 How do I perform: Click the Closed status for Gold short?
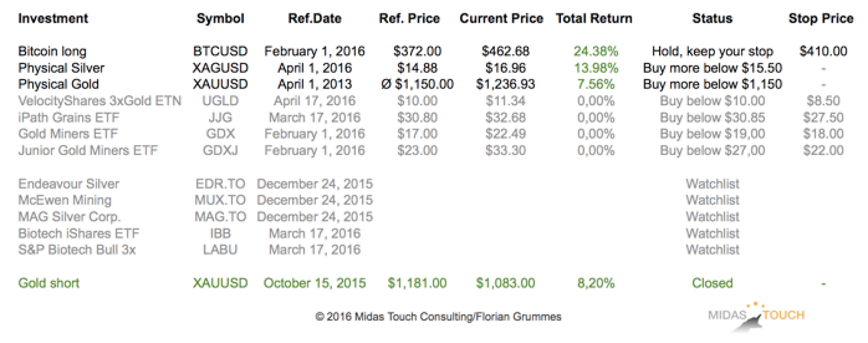(x=712, y=283)
